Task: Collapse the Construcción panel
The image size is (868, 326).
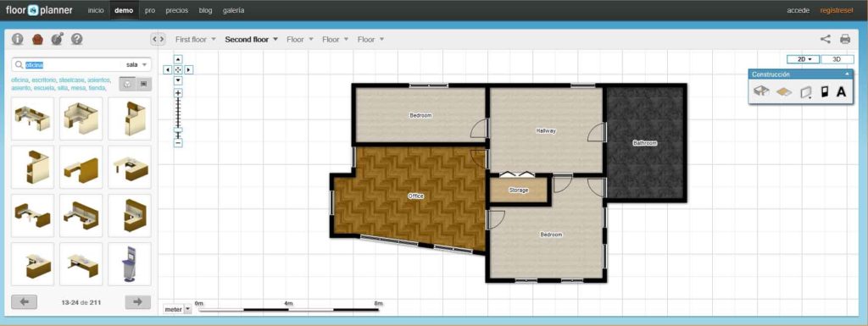Action: [x=847, y=74]
